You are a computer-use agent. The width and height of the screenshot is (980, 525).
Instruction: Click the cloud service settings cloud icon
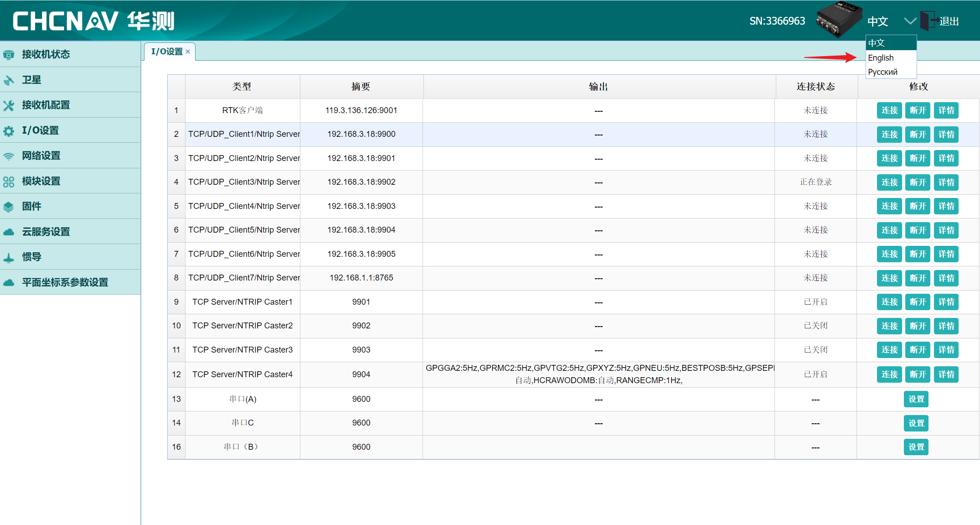click(x=9, y=232)
